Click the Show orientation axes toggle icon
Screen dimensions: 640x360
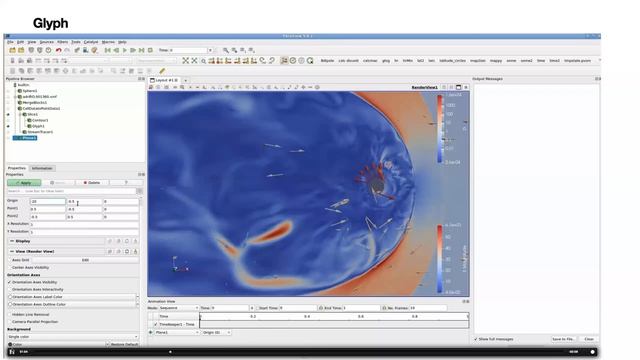point(284,60)
